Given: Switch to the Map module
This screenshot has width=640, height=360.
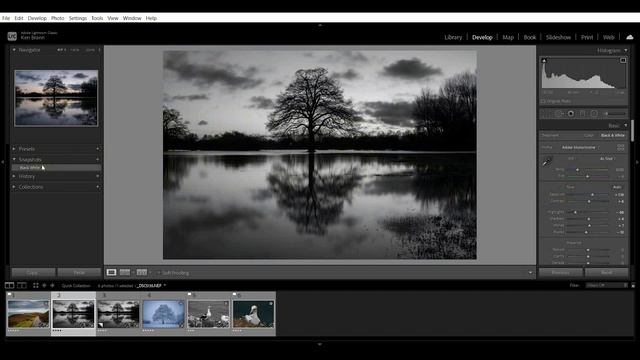Looking at the screenshot, I should (x=508, y=37).
